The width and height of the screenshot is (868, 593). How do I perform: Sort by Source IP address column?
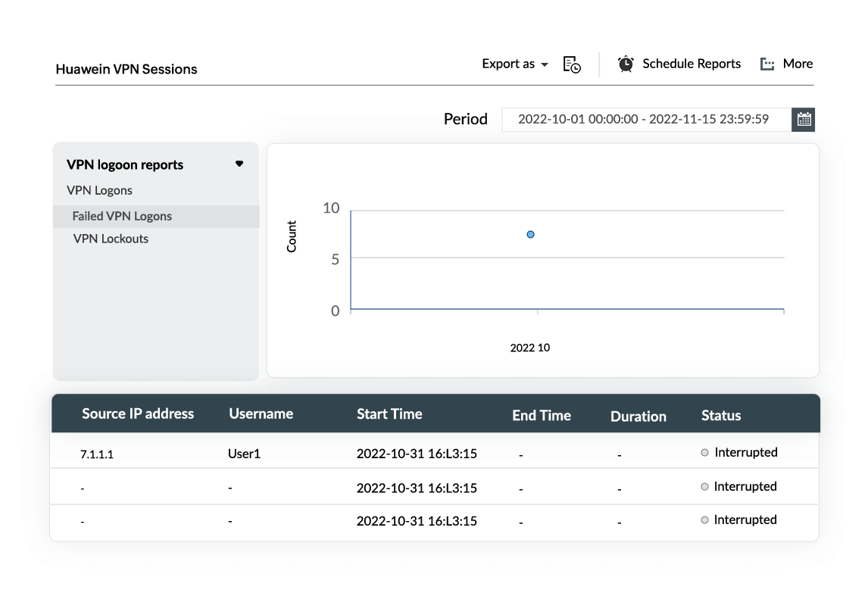138,414
